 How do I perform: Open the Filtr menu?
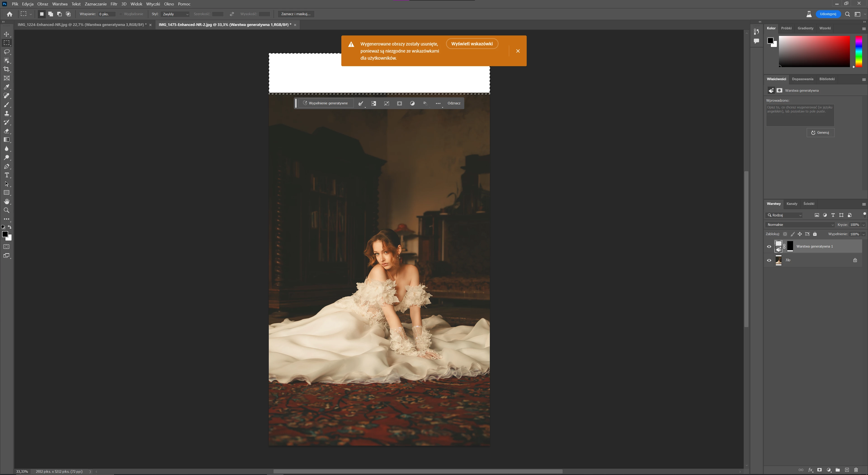pyautogui.click(x=113, y=4)
